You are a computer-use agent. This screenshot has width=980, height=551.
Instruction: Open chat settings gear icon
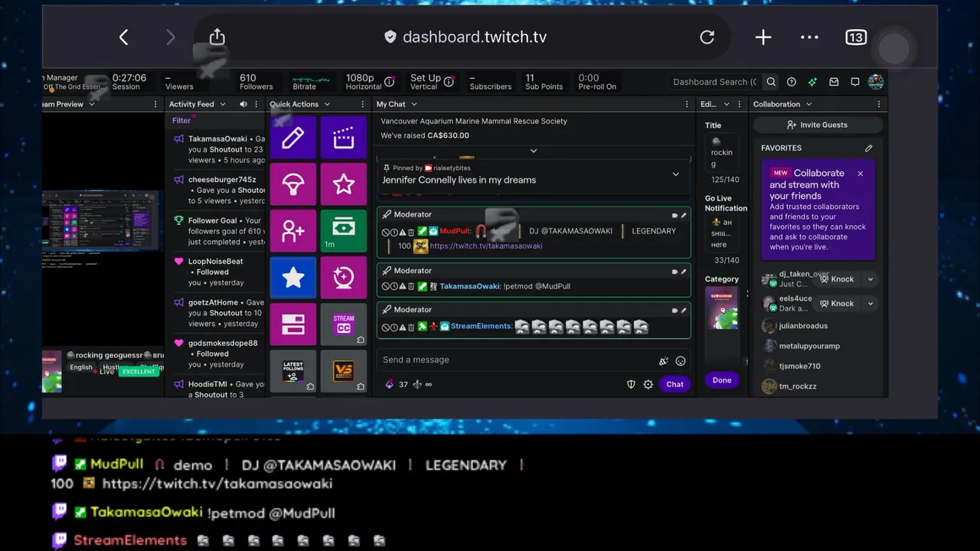[x=648, y=384]
